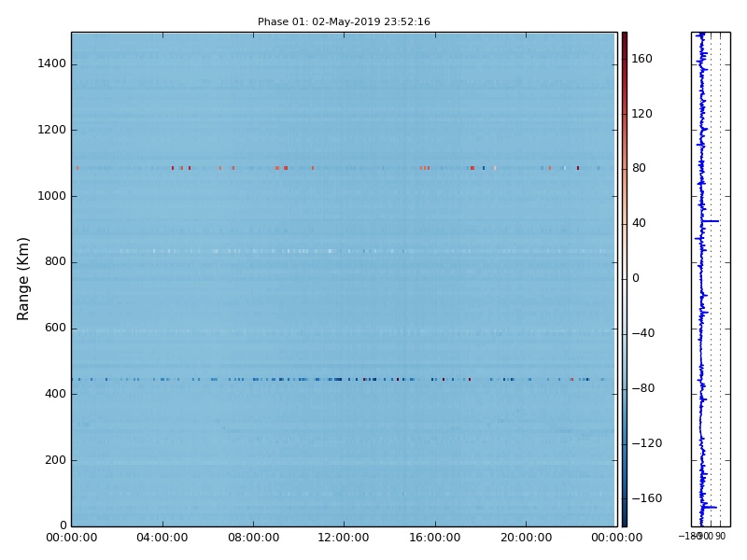Click the 0 label on the colorbar
Image resolution: width=747 pixels, height=560 pixels.
(636, 278)
